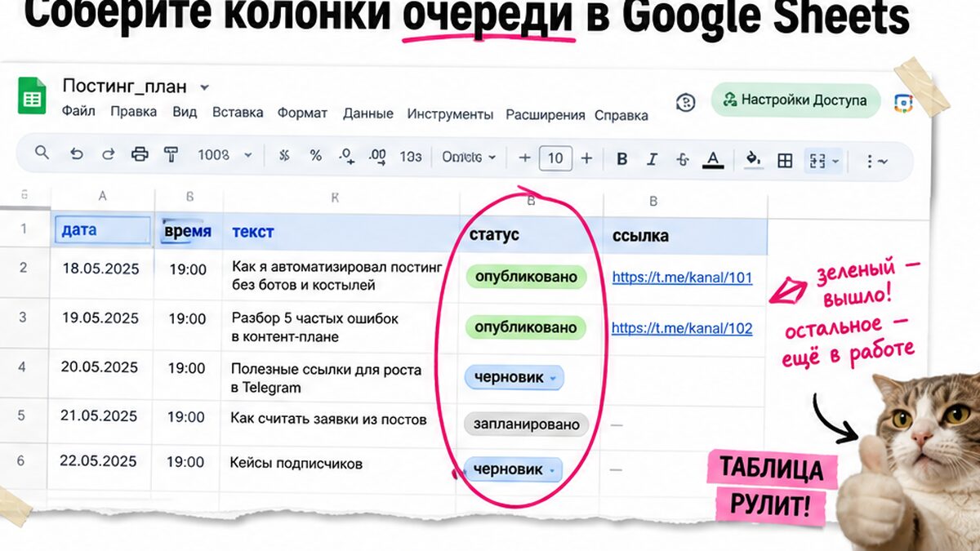Select the текст header cell
This screenshot has height=551, width=980.
click(x=341, y=233)
